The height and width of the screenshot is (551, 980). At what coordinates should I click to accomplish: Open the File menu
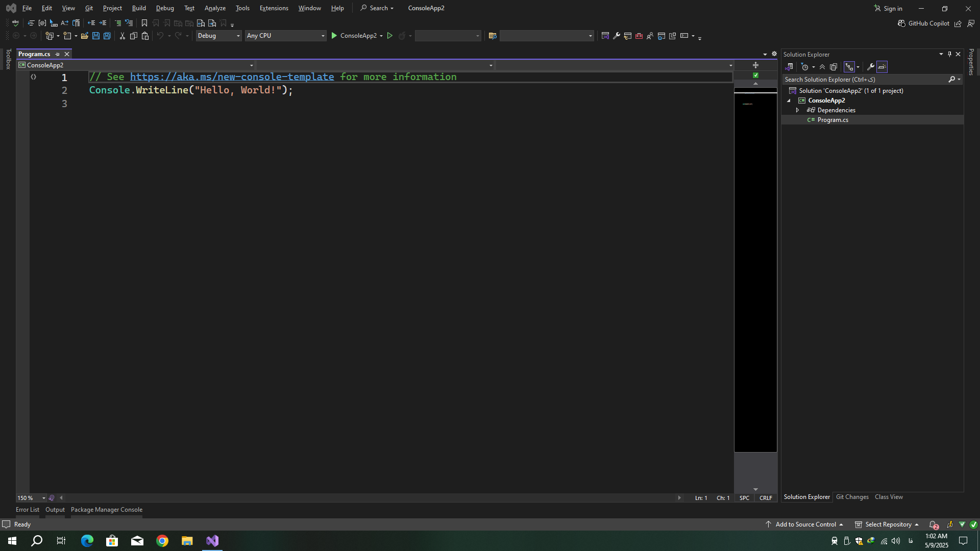27,8
